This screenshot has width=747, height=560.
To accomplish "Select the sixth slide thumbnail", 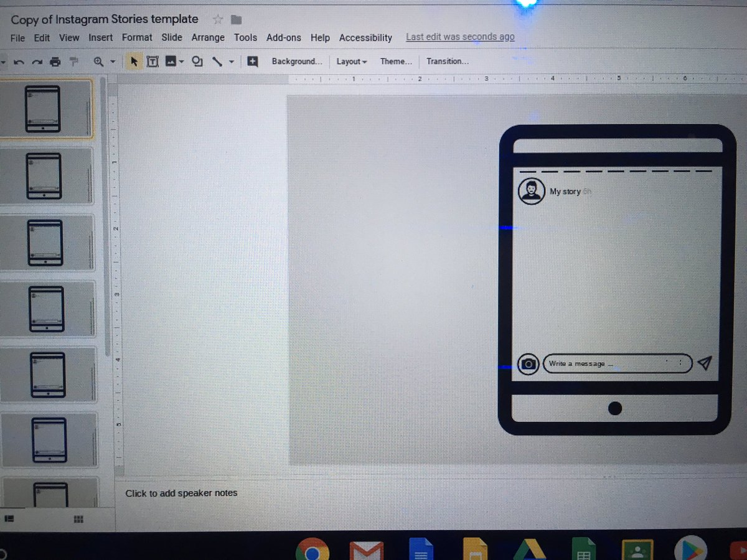I will [49, 439].
